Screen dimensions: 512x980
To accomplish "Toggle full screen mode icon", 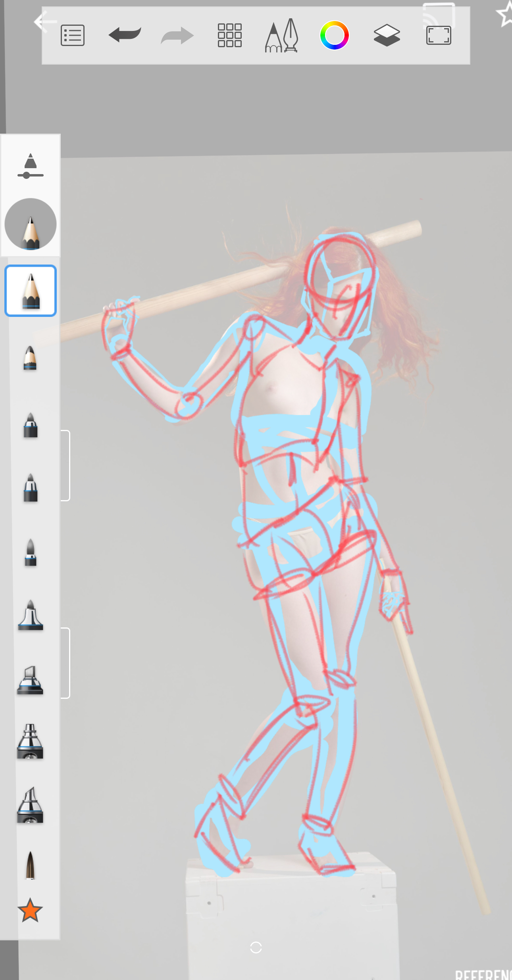I will tap(439, 35).
